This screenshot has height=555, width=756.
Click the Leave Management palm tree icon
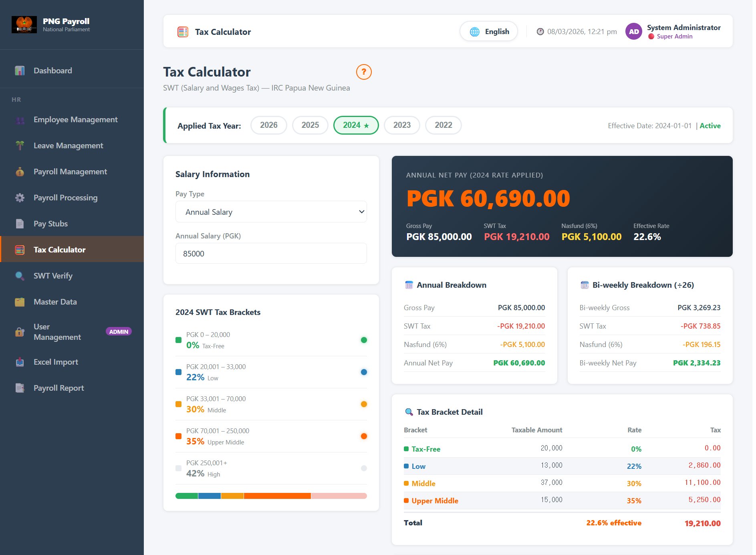coord(20,146)
